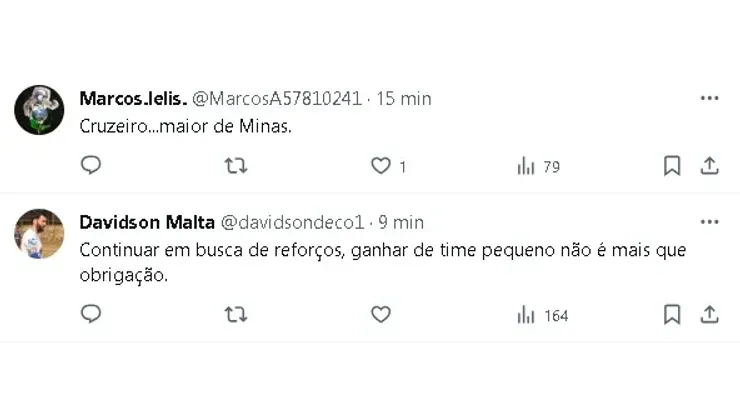Retweet Davidson Malta's post
The image size is (740, 416).
(x=236, y=314)
